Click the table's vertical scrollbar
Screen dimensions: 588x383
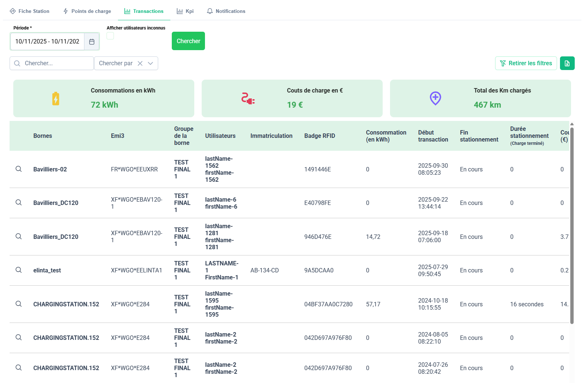pos(572,225)
